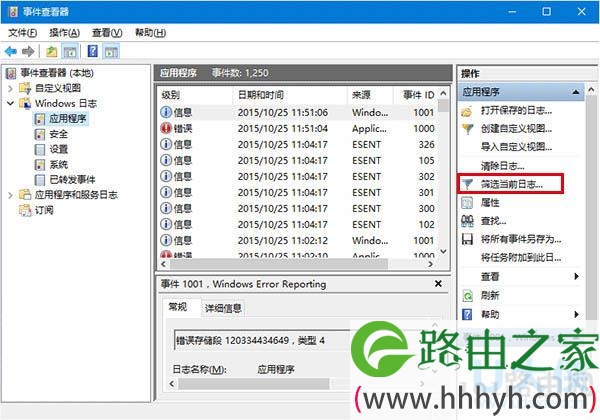Select 应用程序 log in the tree
This screenshot has height=420, width=600.
pos(68,119)
